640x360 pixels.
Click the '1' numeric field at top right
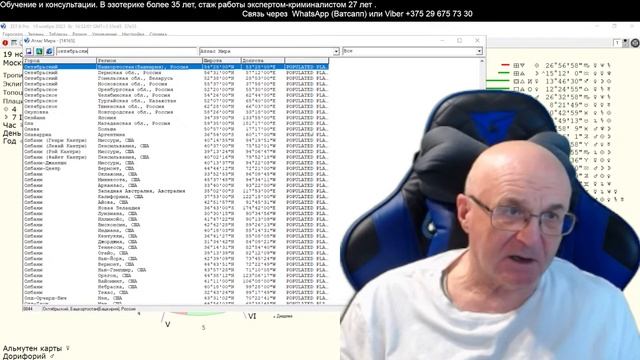click(618, 42)
